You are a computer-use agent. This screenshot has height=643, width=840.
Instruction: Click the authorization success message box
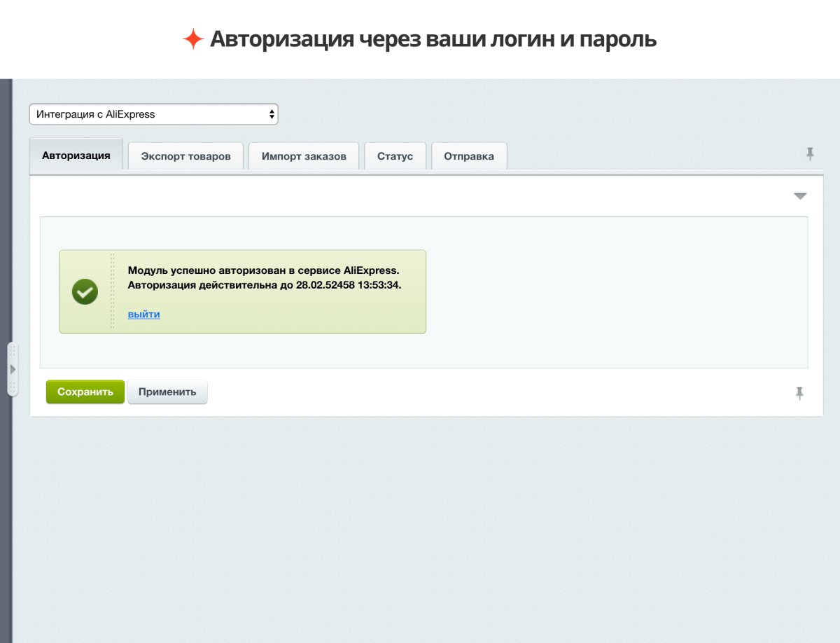click(x=242, y=291)
